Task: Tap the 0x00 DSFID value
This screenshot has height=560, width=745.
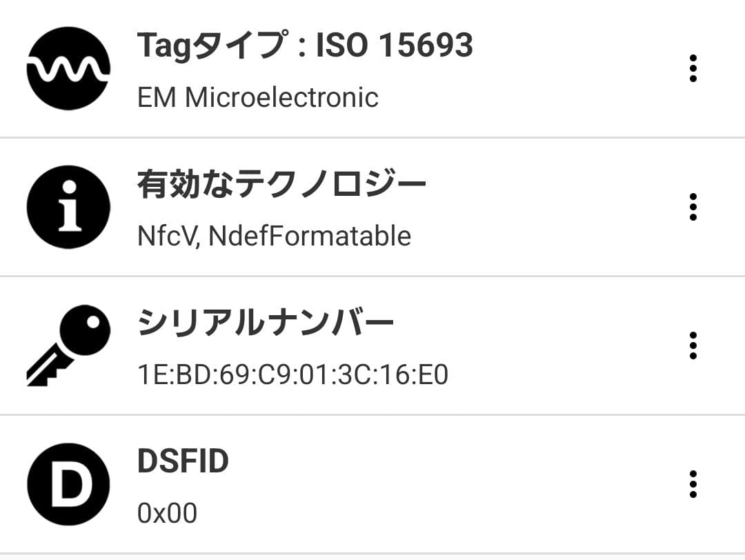Action: (167, 512)
